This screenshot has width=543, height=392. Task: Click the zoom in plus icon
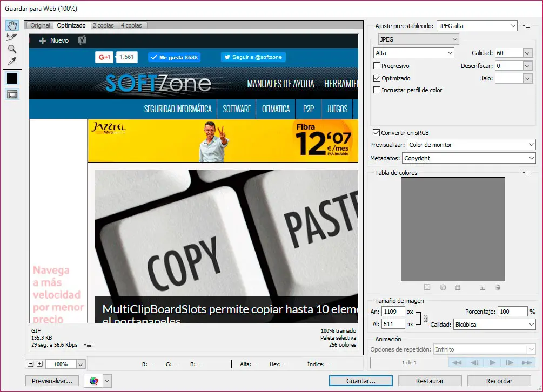[40, 363]
